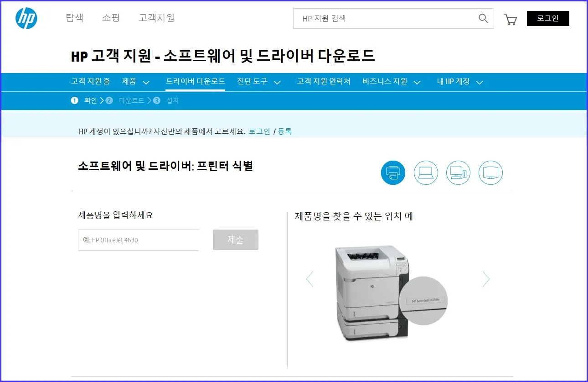Go to 고객 지원 홈 tab
The height and width of the screenshot is (382, 588).
90,81
